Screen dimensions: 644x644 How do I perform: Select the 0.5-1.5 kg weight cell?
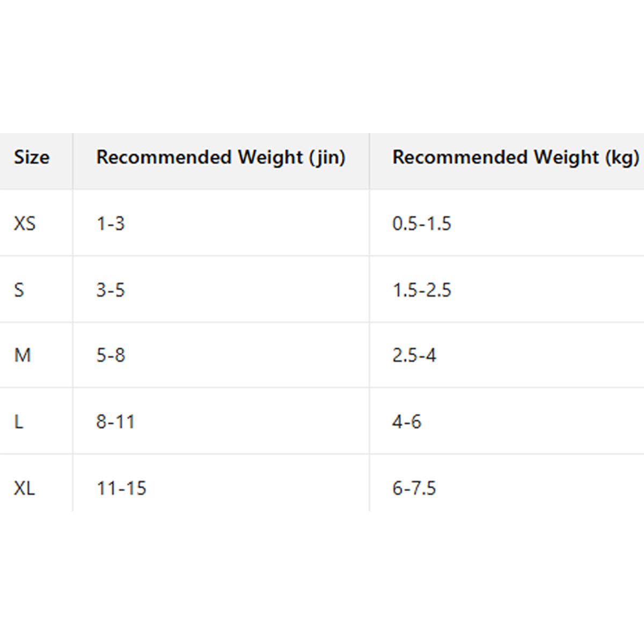[x=422, y=223]
